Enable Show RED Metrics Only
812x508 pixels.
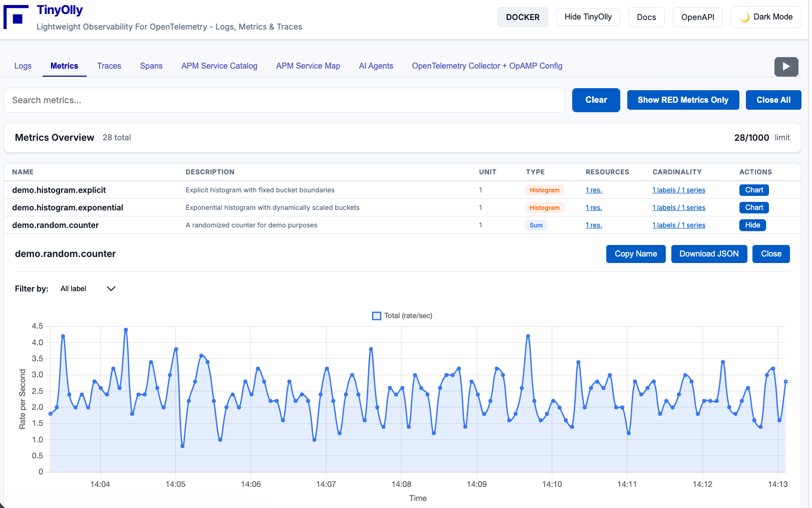[x=683, y=100]
